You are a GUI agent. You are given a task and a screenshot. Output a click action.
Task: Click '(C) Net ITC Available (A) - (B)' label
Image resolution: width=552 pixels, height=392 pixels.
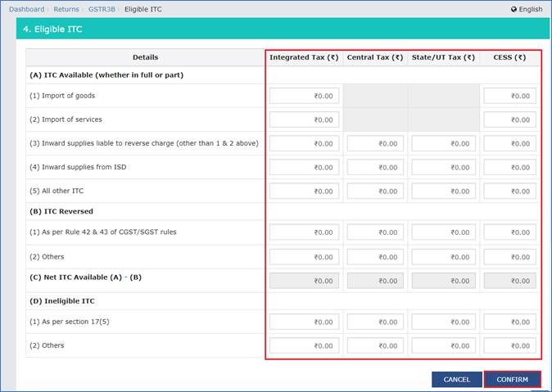click(x=85, y=277)
